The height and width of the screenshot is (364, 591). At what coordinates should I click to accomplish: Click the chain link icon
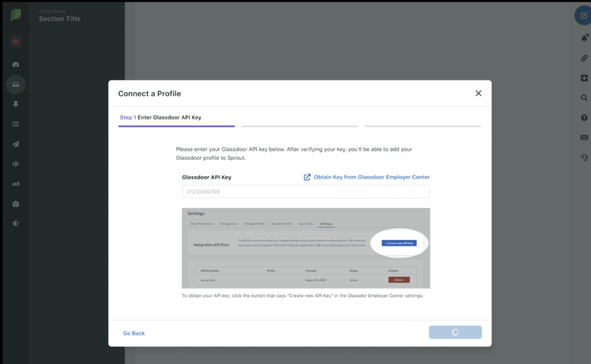pos(583,58)
